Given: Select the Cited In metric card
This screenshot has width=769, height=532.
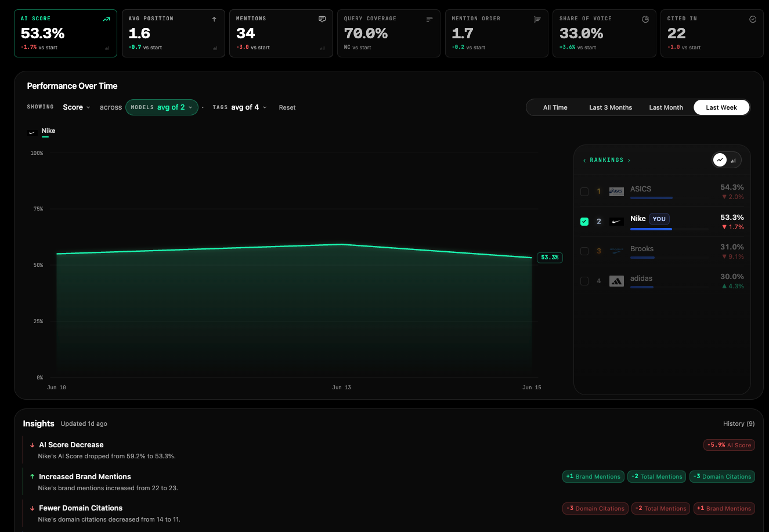Looking at the screenshot, I should (712, 33).
